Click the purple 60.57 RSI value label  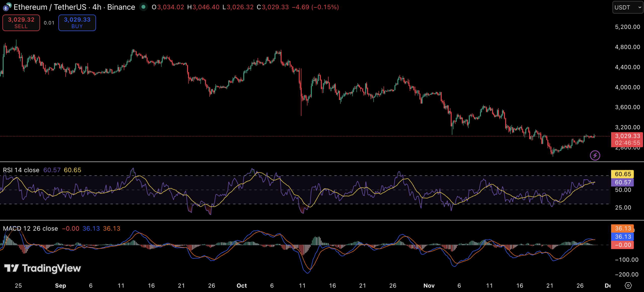[x=622, y=182]
